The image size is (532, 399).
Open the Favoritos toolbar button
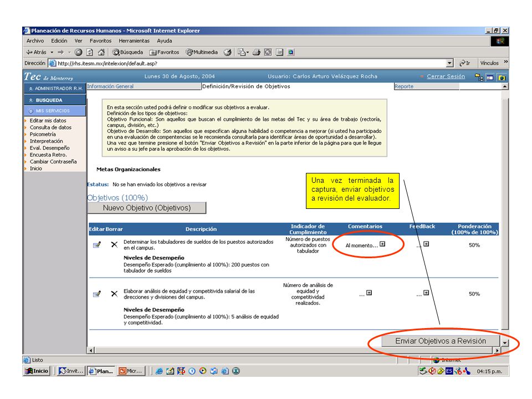(164, 52)
